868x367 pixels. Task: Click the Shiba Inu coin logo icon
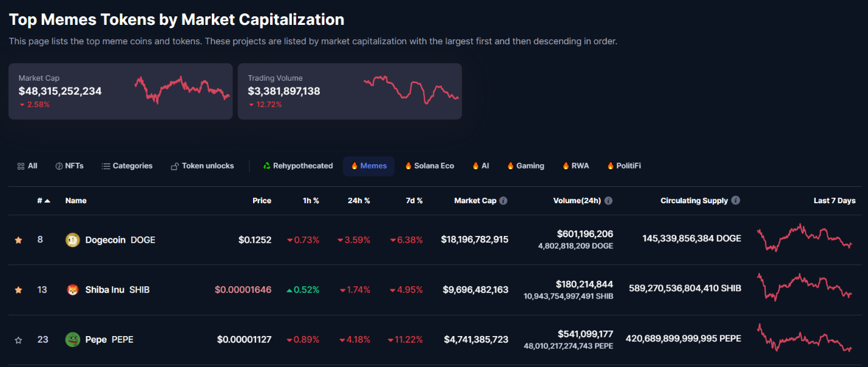click(72, 290)
